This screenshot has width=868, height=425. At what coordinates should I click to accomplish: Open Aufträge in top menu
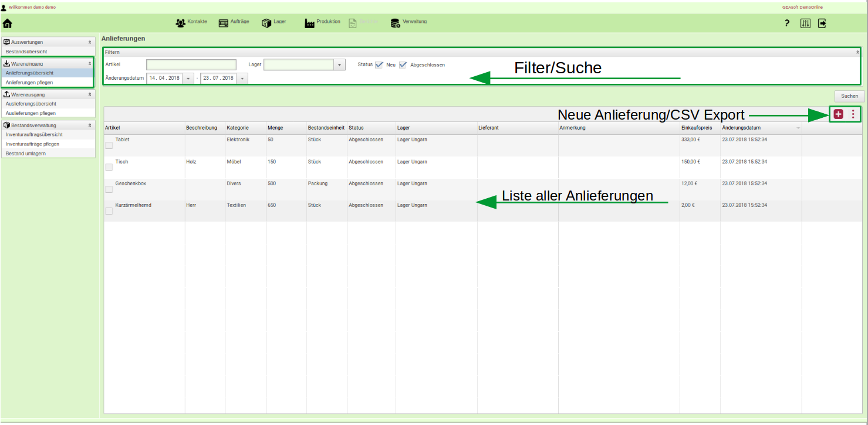234,22
